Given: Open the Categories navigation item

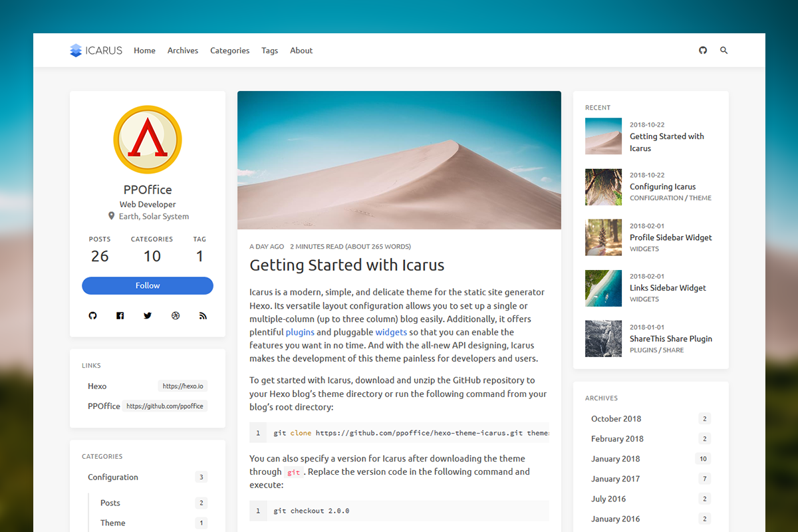Looking at the screenshot, I should (x=229, y=51).
